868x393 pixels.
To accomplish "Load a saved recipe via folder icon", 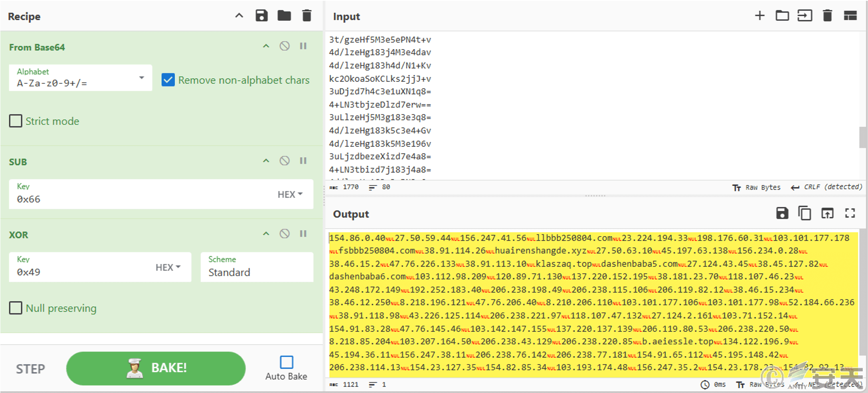I will [x=284, y=16].
